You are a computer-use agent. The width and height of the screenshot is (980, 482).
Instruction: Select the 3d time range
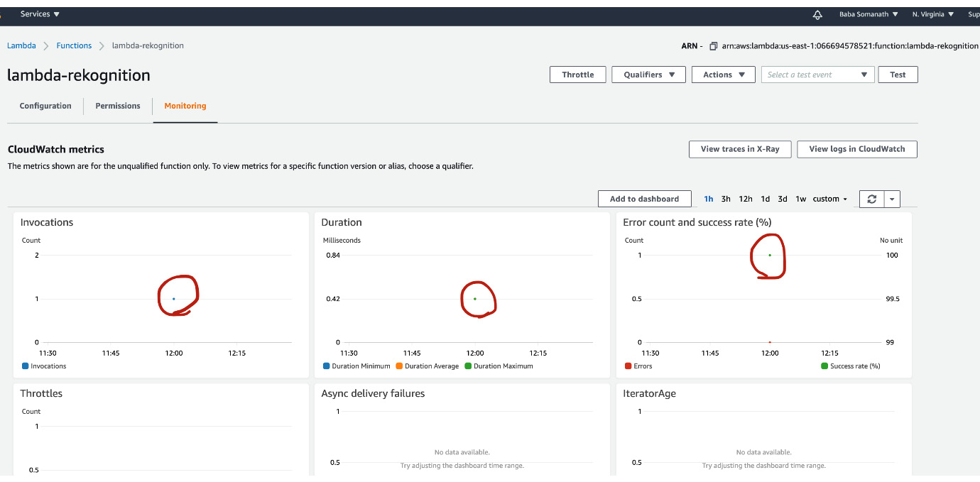click(783, 199)
